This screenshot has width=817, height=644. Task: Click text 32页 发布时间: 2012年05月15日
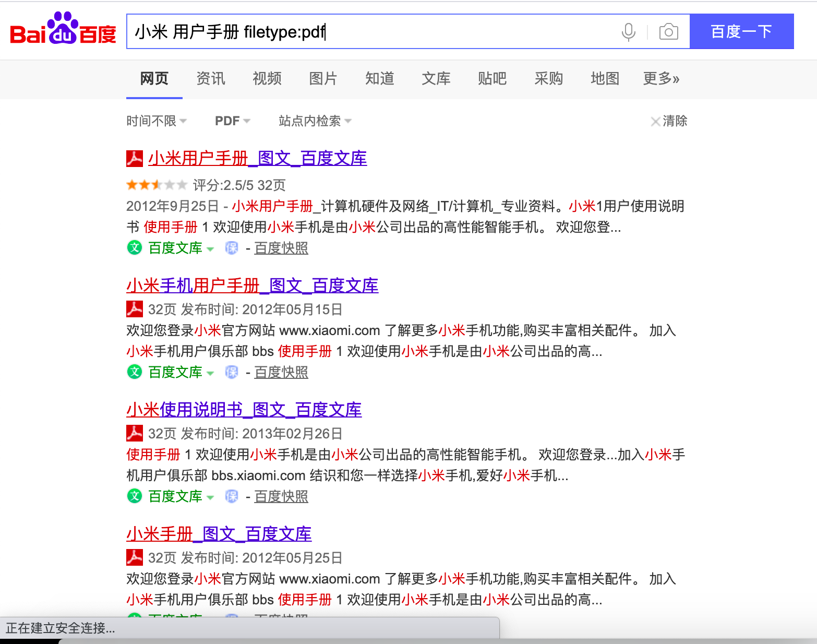coord(245,309)
